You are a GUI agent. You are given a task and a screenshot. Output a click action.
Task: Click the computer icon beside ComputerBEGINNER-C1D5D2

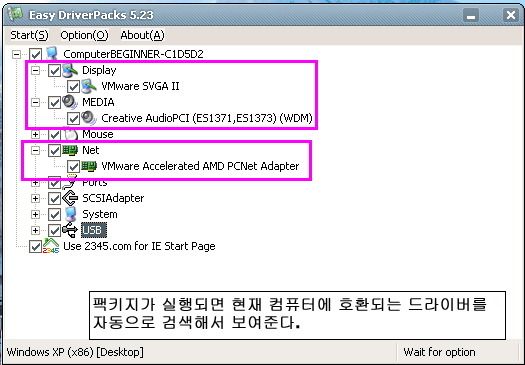click(52, 54)
